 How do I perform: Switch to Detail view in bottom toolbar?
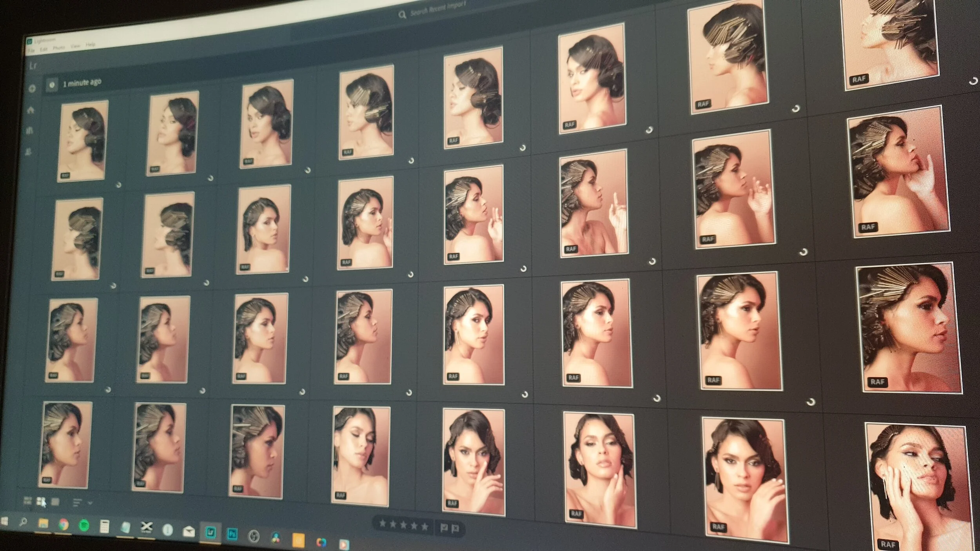[55, 503]
